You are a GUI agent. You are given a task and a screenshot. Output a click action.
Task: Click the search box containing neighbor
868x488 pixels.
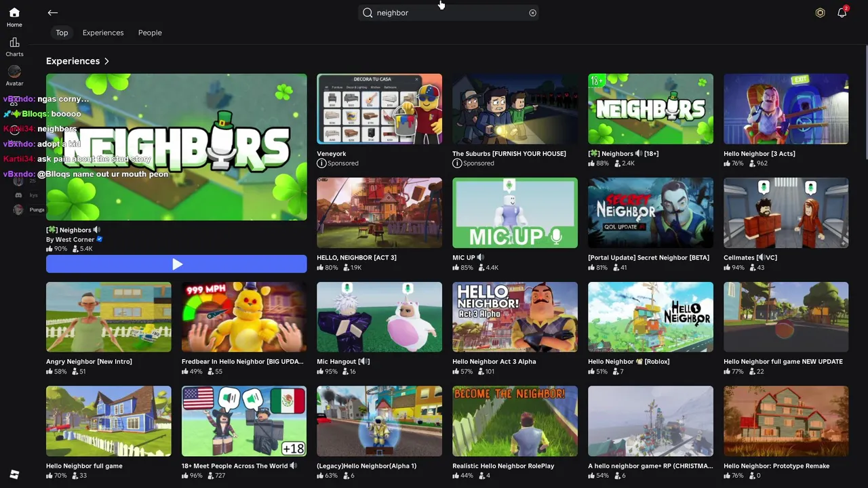coord(449,13)
